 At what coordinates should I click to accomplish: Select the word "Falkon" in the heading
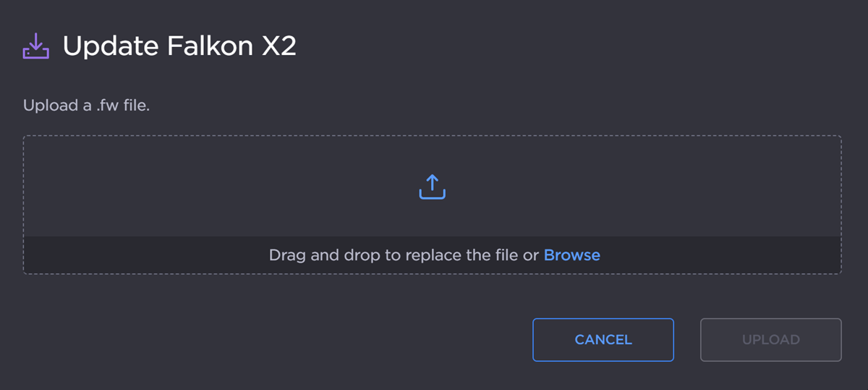tap(200, 47)
